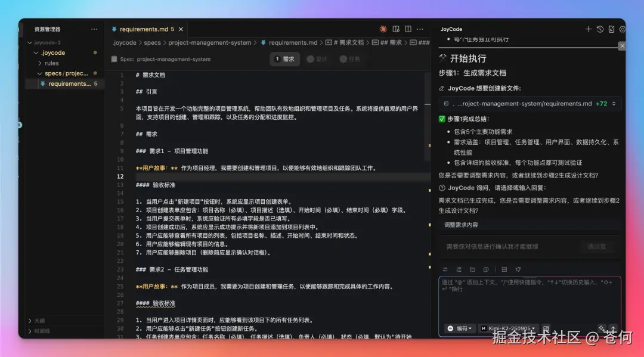
Task: Click the image attachment icon near model selector
Action: (x=546, y=329)
